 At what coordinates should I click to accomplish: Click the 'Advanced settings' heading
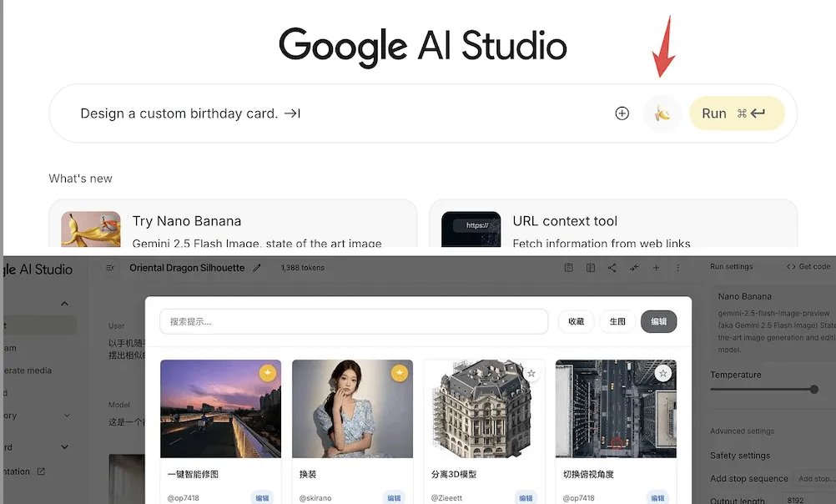(x=742, y=431)
